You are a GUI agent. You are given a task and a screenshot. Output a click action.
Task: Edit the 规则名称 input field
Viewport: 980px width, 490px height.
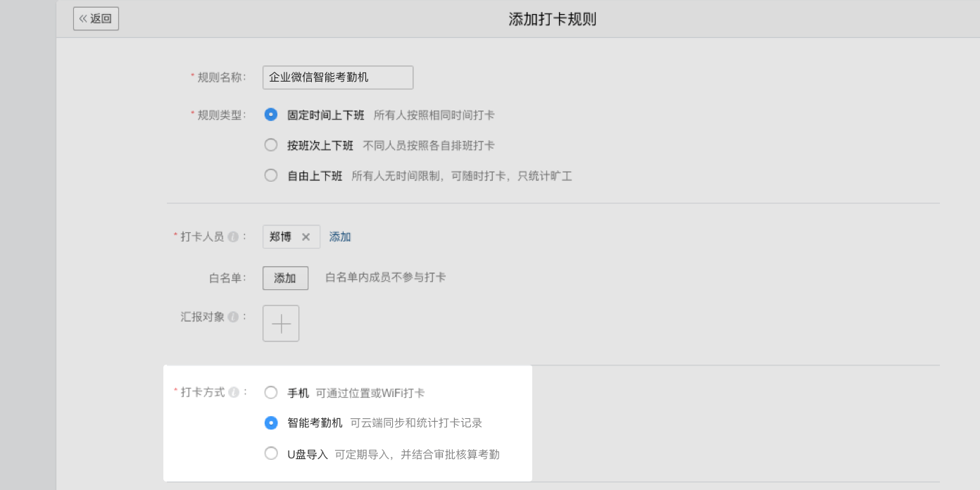(x=338, y=77)
